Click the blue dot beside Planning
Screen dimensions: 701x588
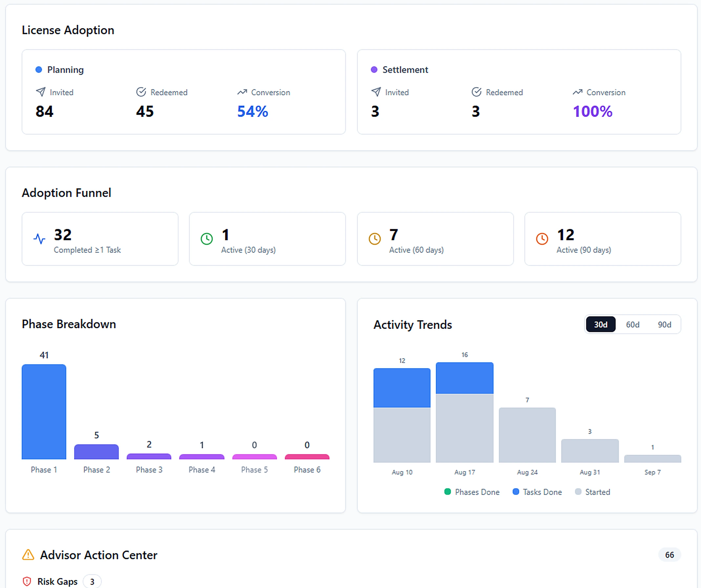click(39, 70)
